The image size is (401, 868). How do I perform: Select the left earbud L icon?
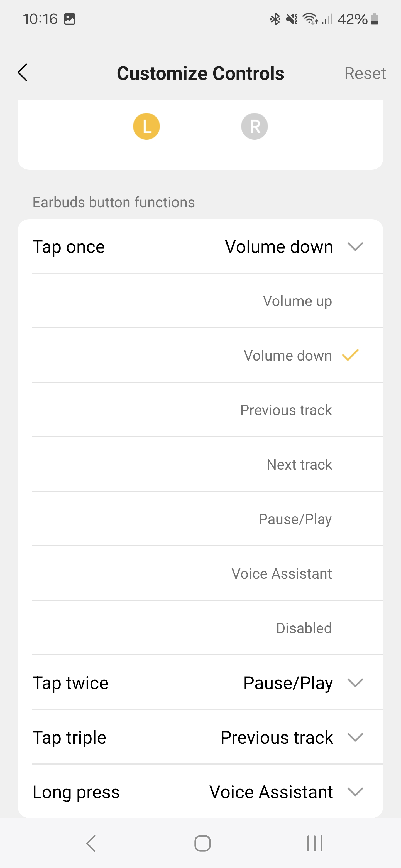146,126
